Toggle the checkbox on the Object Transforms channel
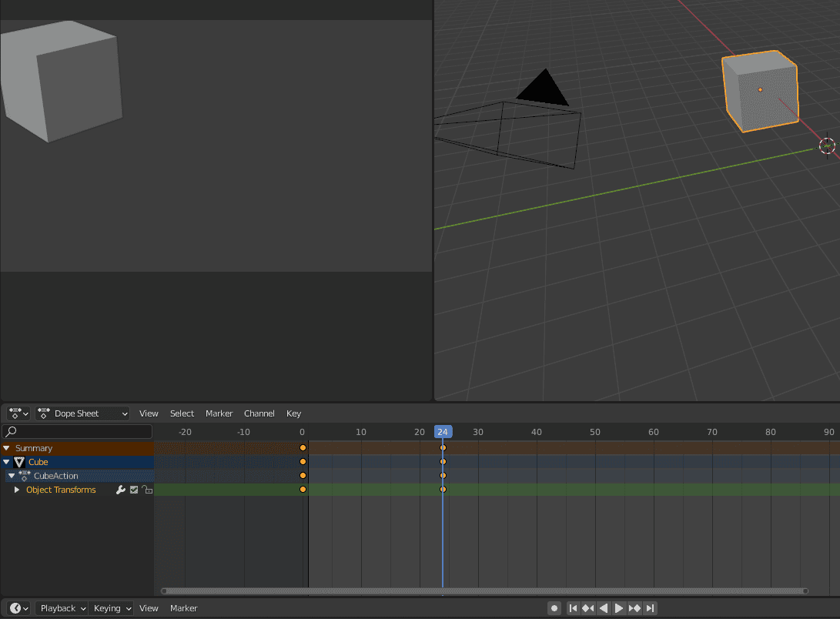This screenshot has height=619, width=840. click(x=134, y=490)
